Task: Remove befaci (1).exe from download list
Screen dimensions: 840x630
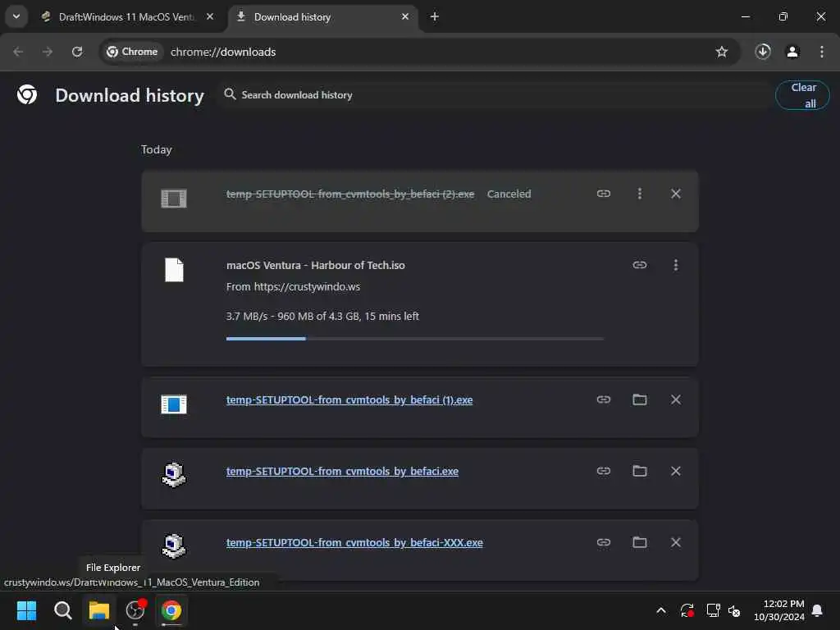Action: coord(676,399)
